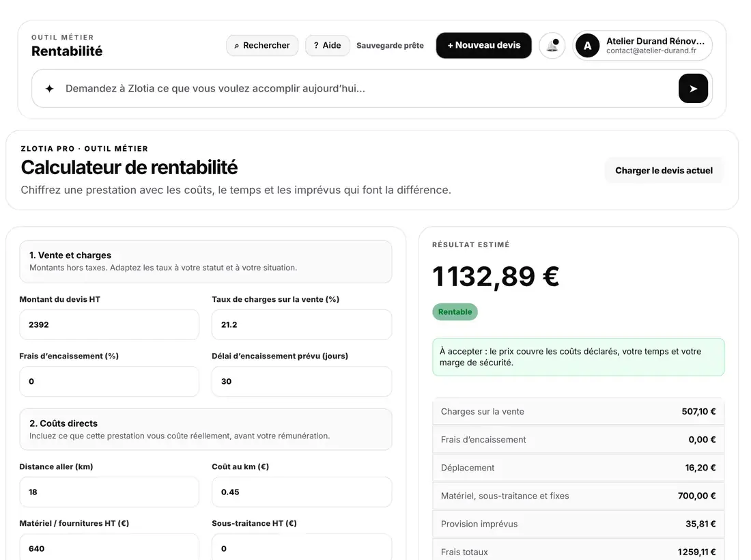
Task: Click the Sauvegarde prête status text
Action: (390, 46)
